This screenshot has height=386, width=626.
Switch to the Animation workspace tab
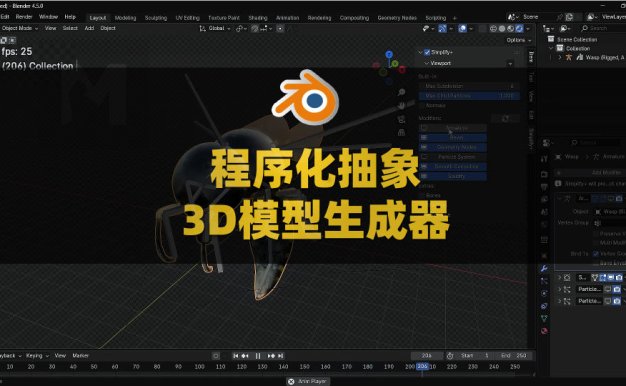coord(287,18)
